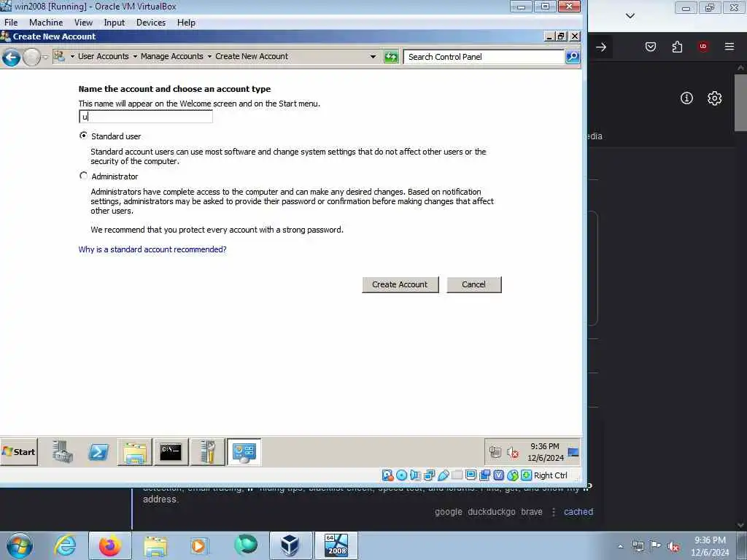Click the guest Show Desktop icon
Image resolution: width=747 pixels, height=560 pixels.
coord(573,452)
